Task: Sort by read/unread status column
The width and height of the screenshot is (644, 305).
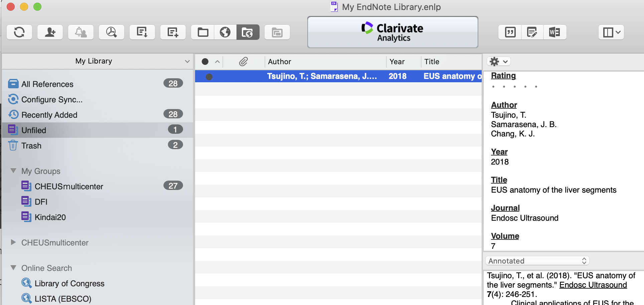Action: pyautogui.click(x=209, y=62)
